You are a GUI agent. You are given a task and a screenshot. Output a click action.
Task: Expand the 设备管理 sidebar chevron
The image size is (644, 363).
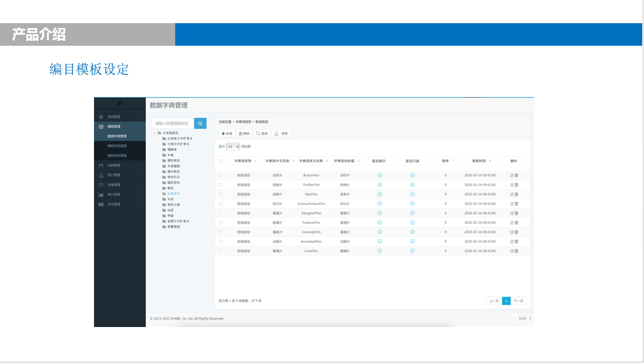tap(139, 185)
